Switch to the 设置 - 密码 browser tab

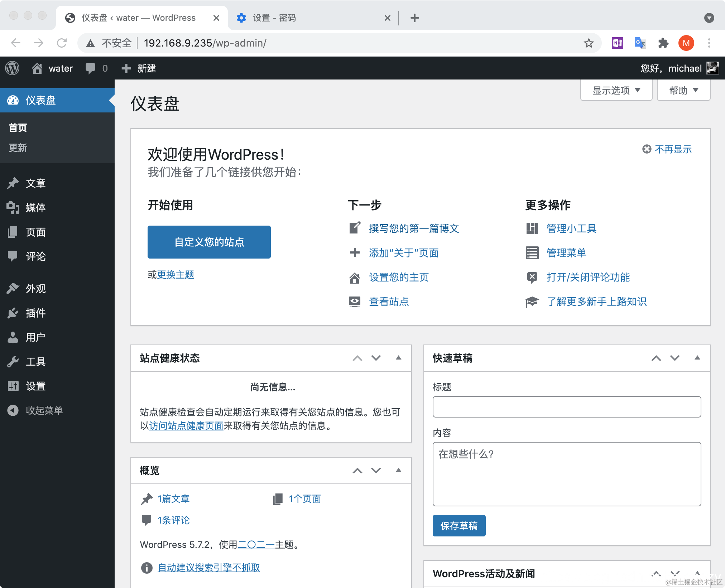[274, 18]
